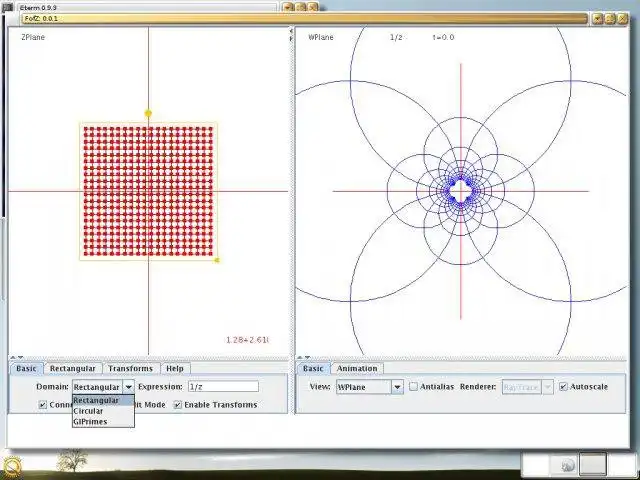Open the Help tab
Viewport: 640px width, 480px height.
175,368
